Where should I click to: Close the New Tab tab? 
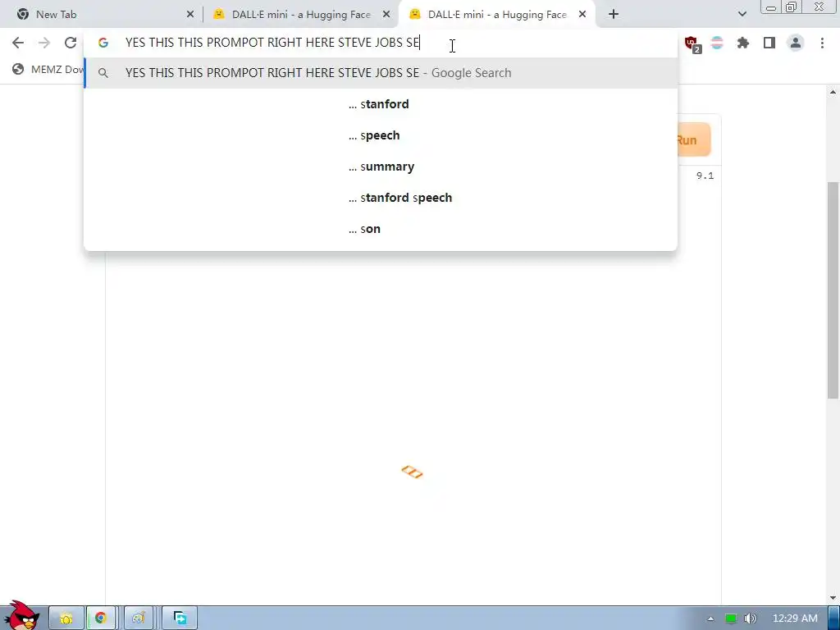[190, 15]
